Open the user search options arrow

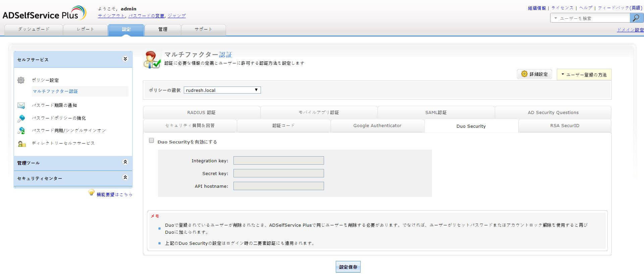click(x=555, y=18)
